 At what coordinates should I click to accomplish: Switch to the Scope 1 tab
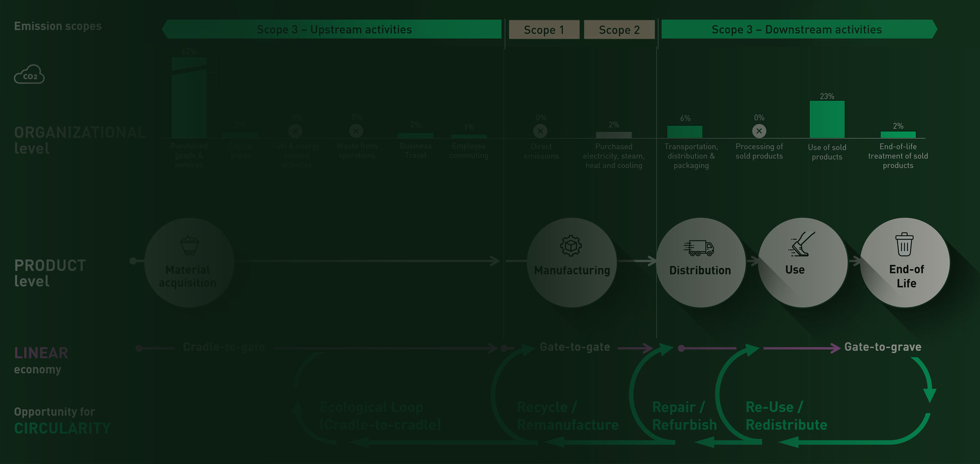pos(544,30)
